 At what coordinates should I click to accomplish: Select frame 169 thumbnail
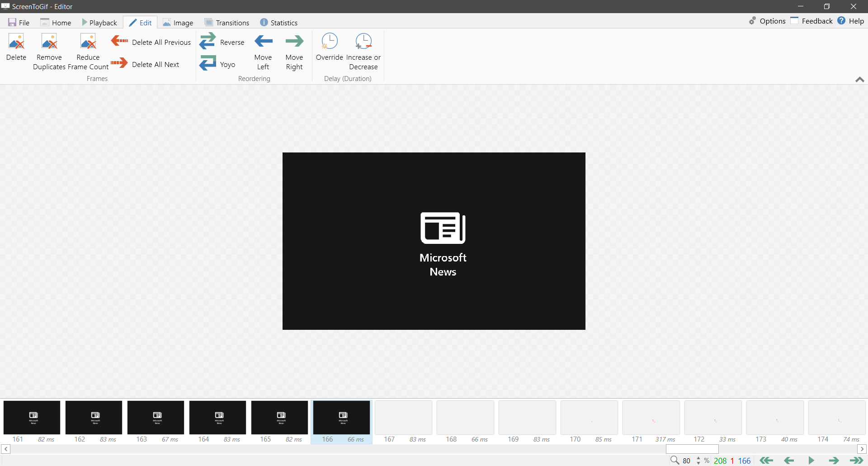(x=527, y=422)
